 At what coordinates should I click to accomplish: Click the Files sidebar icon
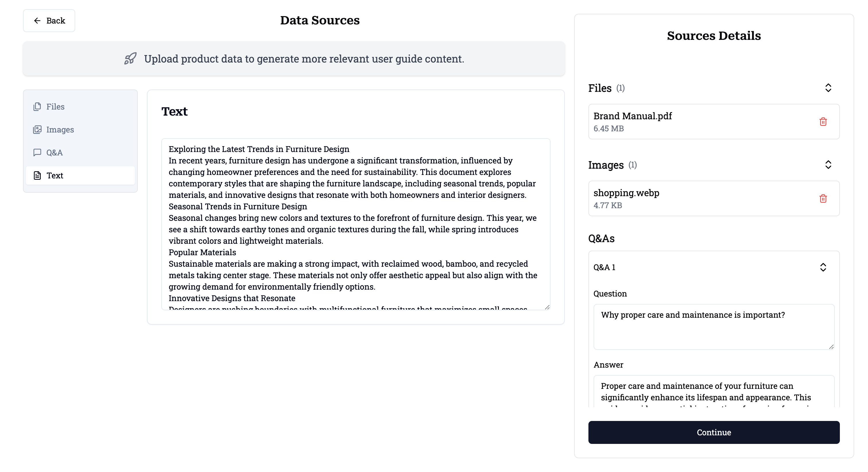click(37, 106)
